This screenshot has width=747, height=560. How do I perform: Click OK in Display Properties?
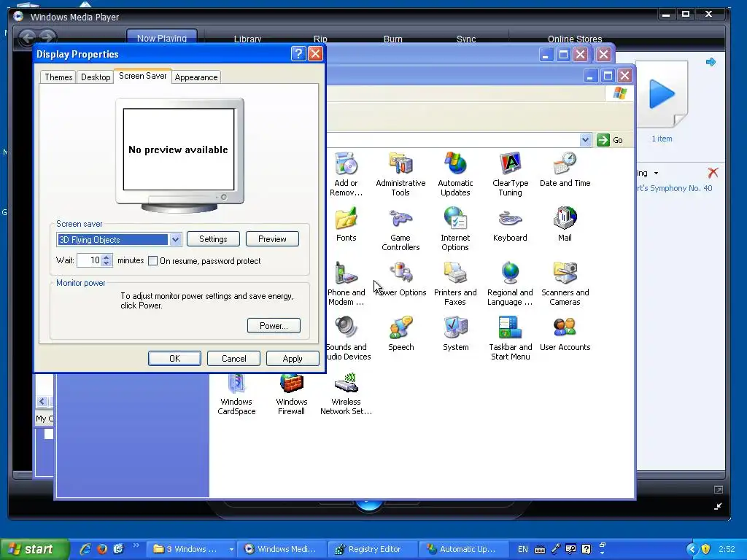click(175, 359)
